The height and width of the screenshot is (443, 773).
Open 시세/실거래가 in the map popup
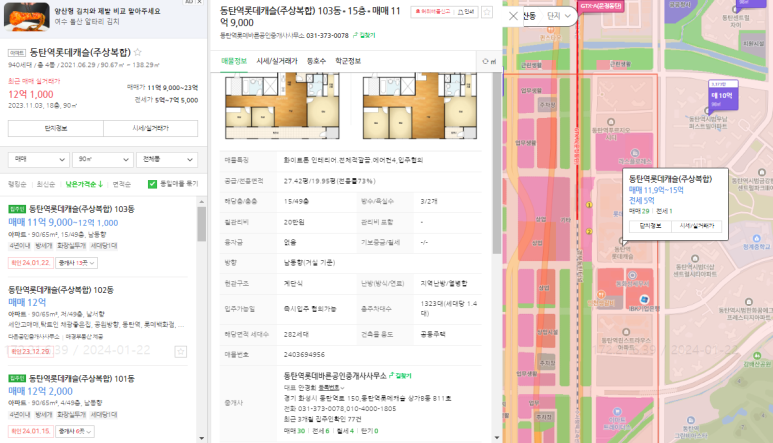697,226
